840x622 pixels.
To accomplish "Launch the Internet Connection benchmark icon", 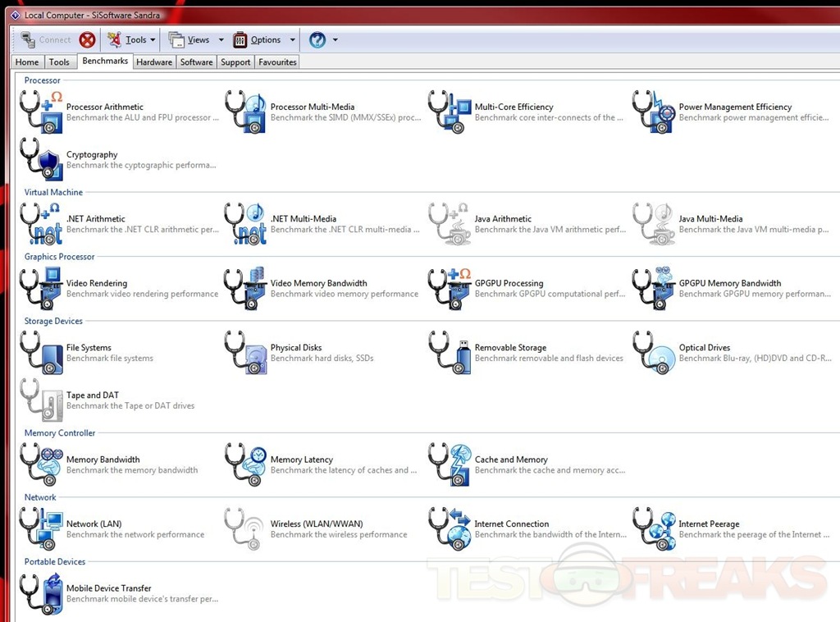I will click(x=450, y=529).
